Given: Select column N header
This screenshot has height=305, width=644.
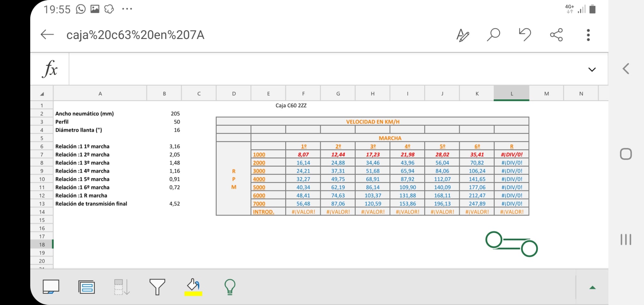Looking at the screenshot, I should [581, 93].
